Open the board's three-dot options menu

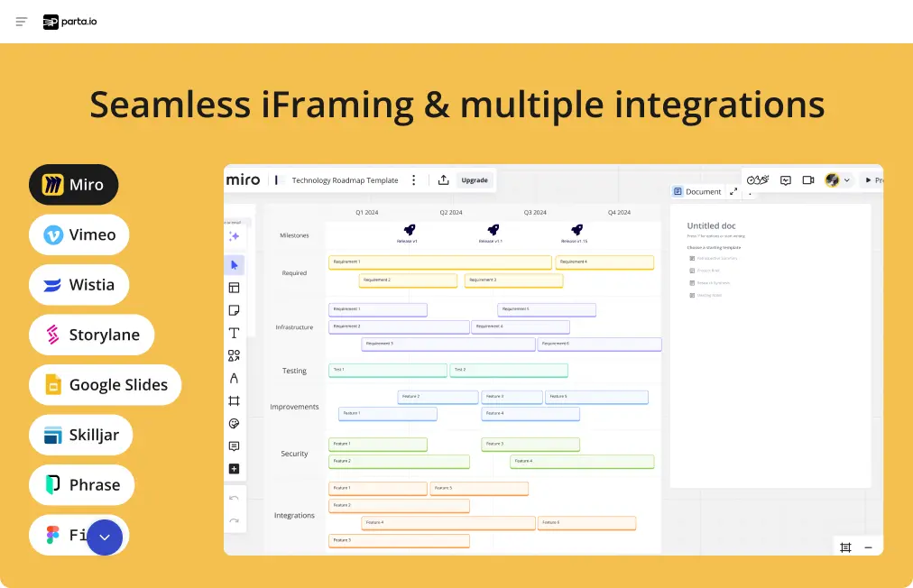(x=414, y=180)
